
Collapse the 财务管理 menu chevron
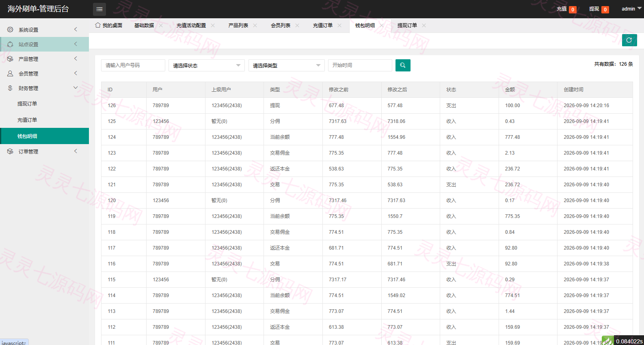76,88
